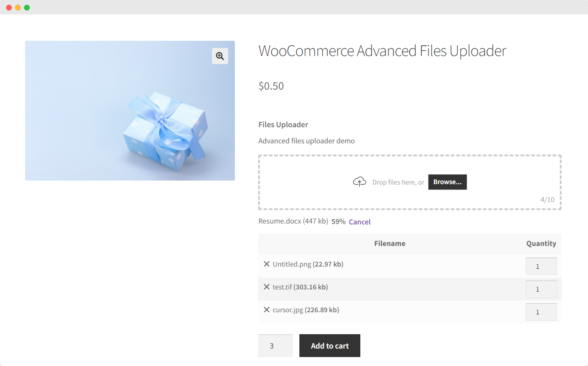Set the quantity field for Untitled.png
Viewport: 588px width, 366px height.
click(x=541, y=266)
